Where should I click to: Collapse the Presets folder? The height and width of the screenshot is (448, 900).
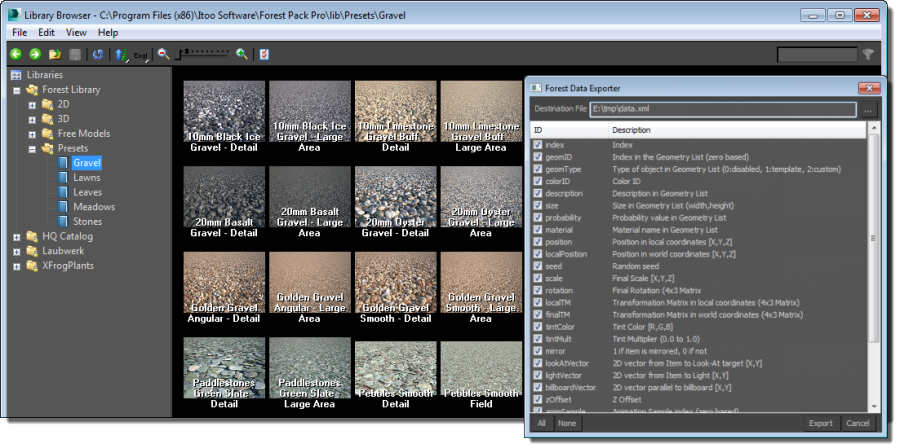(x=32, y=148)
